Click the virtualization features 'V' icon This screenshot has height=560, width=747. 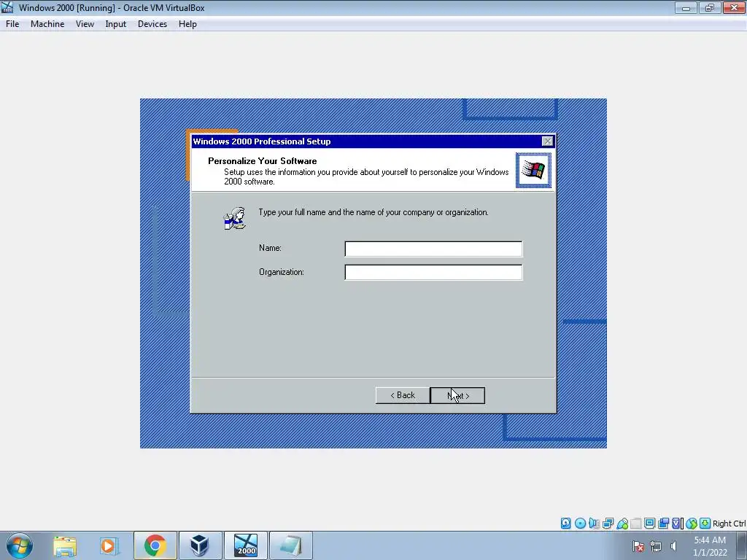point(677,524)
